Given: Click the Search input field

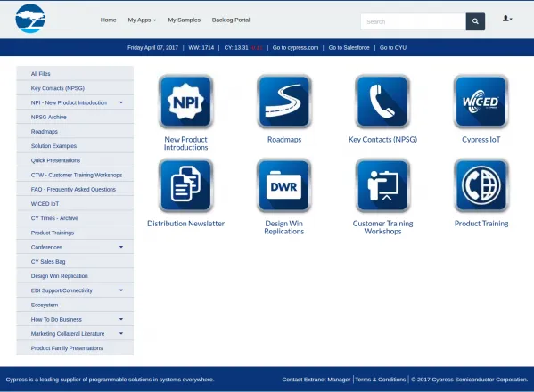Looking at the screenshot, I should click(413, 21).
